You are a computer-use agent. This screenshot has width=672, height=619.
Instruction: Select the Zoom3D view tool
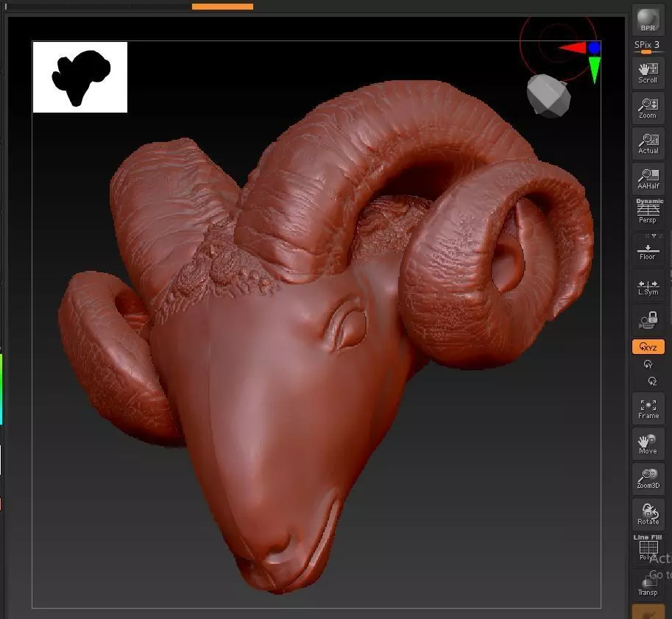(x=648, y=479)
